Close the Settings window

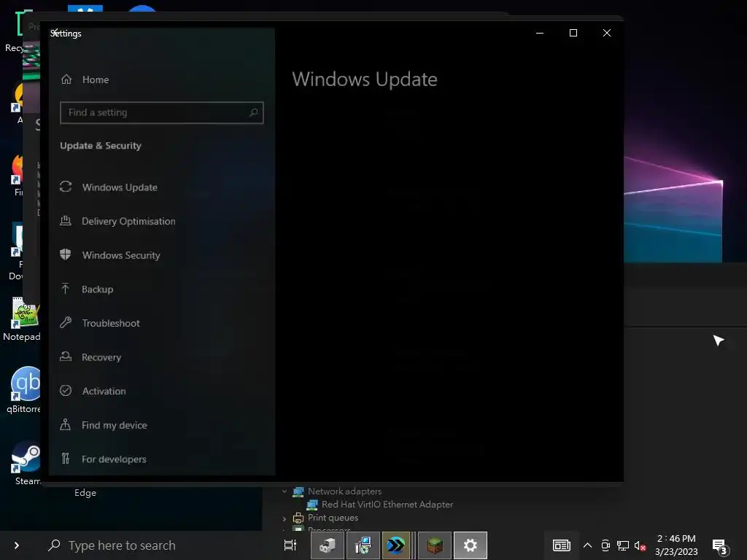tap(606, 33)
